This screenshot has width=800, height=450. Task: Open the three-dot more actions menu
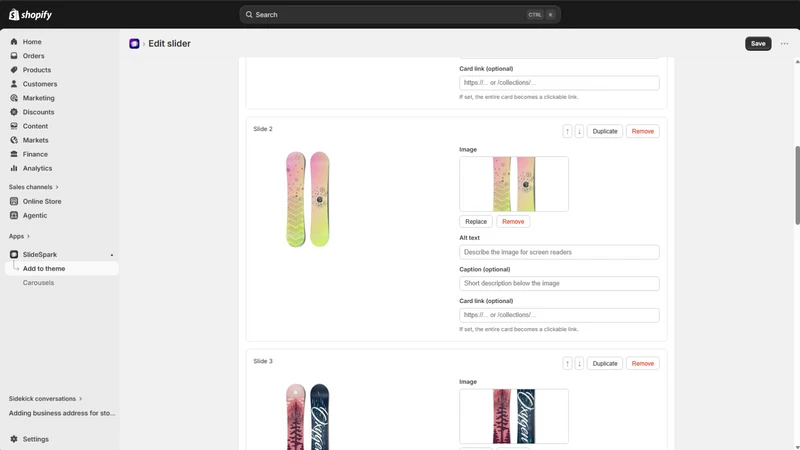pos(784,43)
